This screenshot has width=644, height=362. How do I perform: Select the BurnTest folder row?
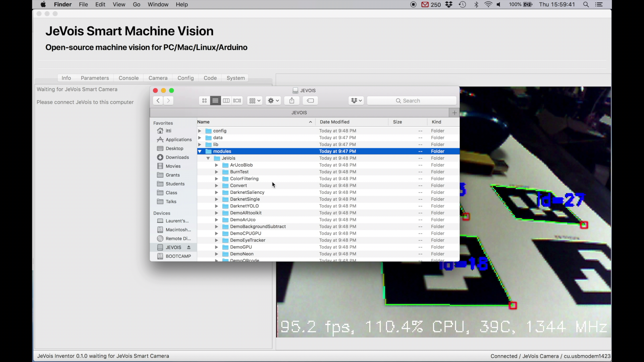328,172
